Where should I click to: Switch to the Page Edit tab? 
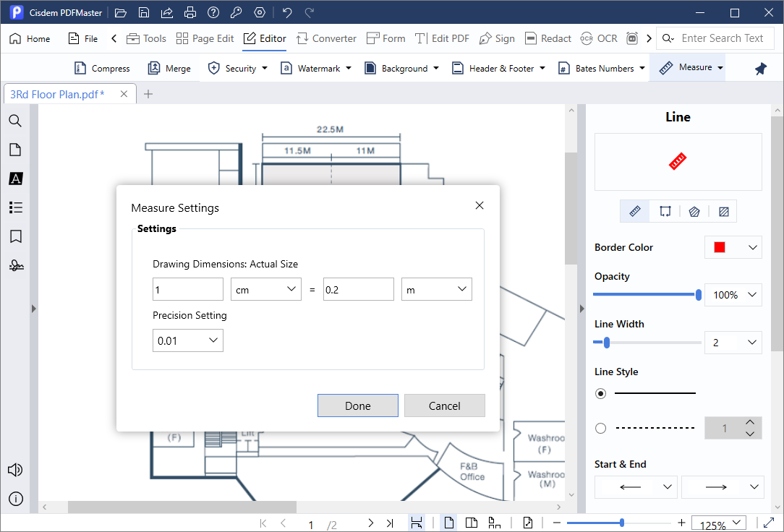pyautogui.click(x=205, y=38)
